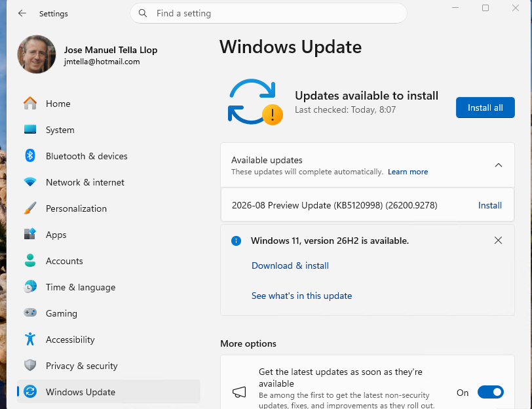Select Accounts in the sidebar

pyautogui.click(x=109, y=260)
